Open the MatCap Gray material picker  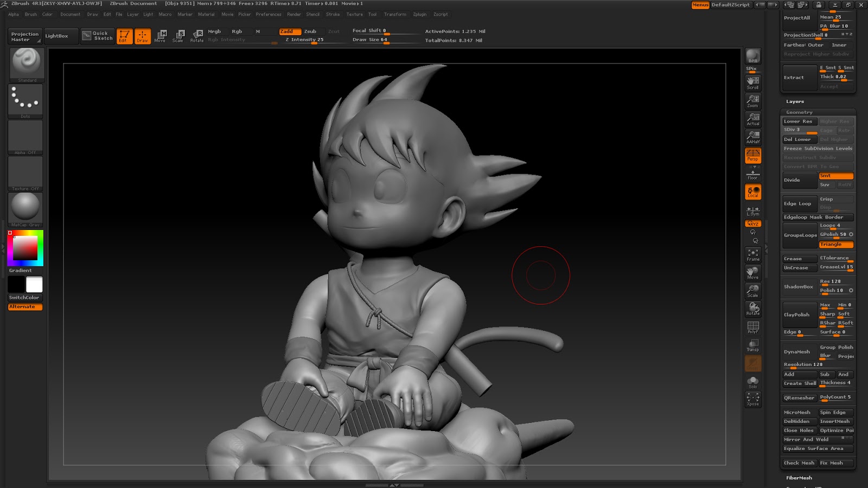(25, 209)
